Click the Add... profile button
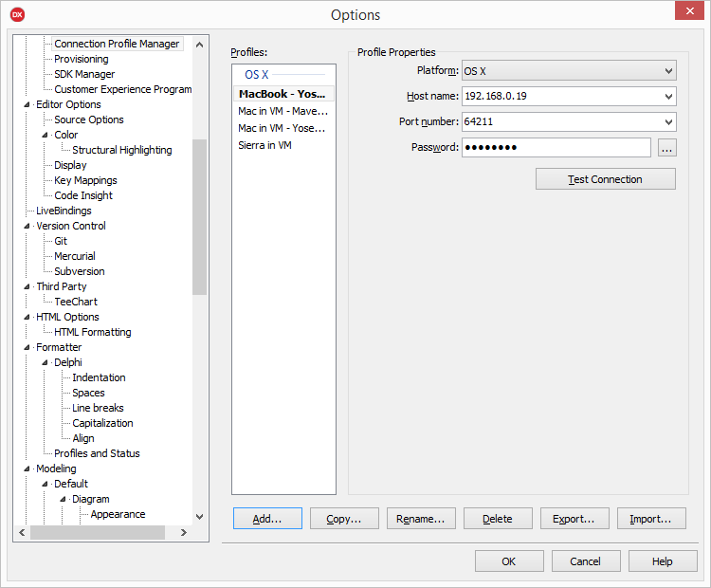This screenshot has width=711, height=588. point(267,519)
